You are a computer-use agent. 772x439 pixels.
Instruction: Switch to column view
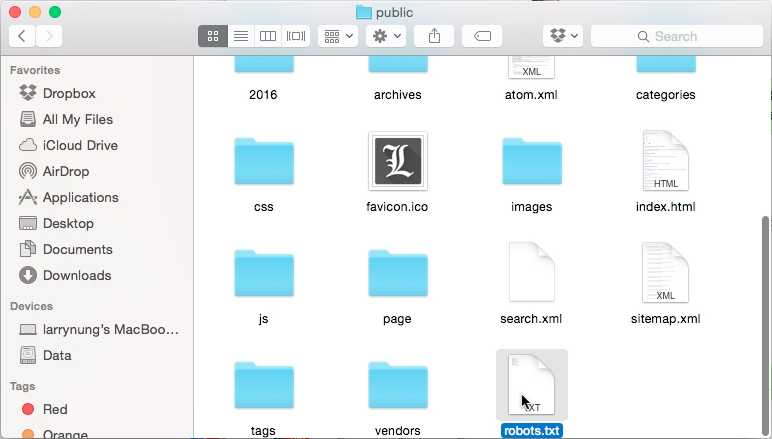[x=268, y=36]
